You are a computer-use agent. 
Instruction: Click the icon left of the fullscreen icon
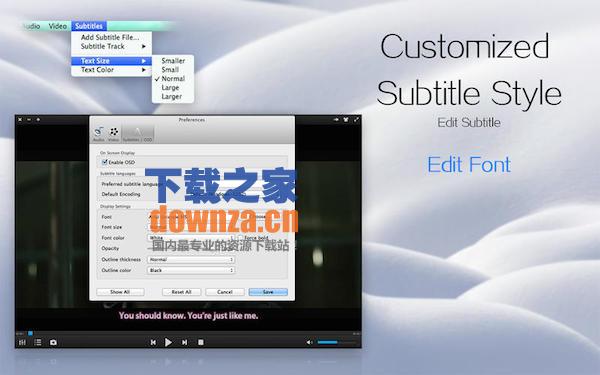pos(346,120)
